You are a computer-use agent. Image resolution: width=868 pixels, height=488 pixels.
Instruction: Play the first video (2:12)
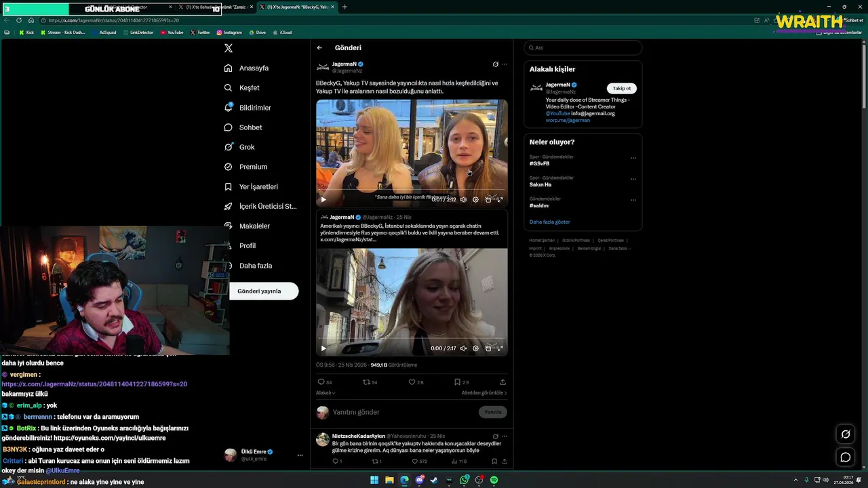point(323,199)
